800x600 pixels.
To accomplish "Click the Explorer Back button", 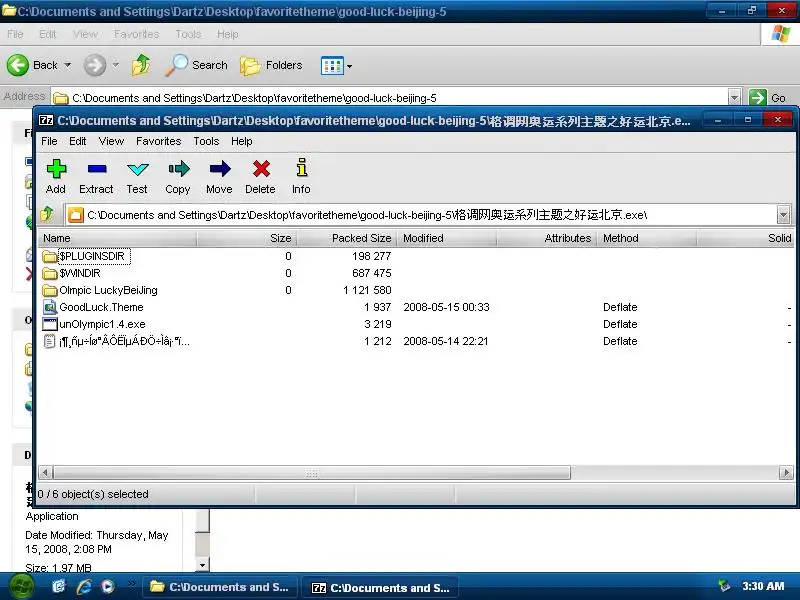I will [32, 65].
